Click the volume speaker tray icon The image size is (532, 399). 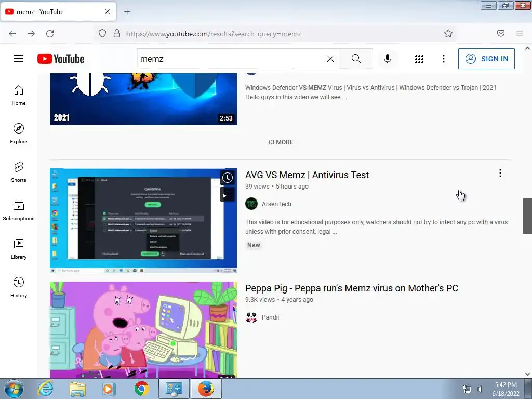click(480, 389)
